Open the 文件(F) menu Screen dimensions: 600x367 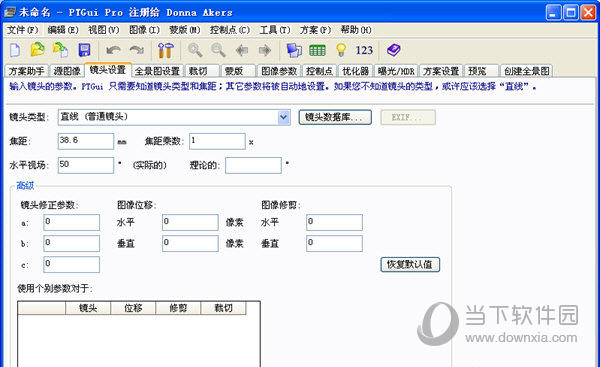click(23, 30)
